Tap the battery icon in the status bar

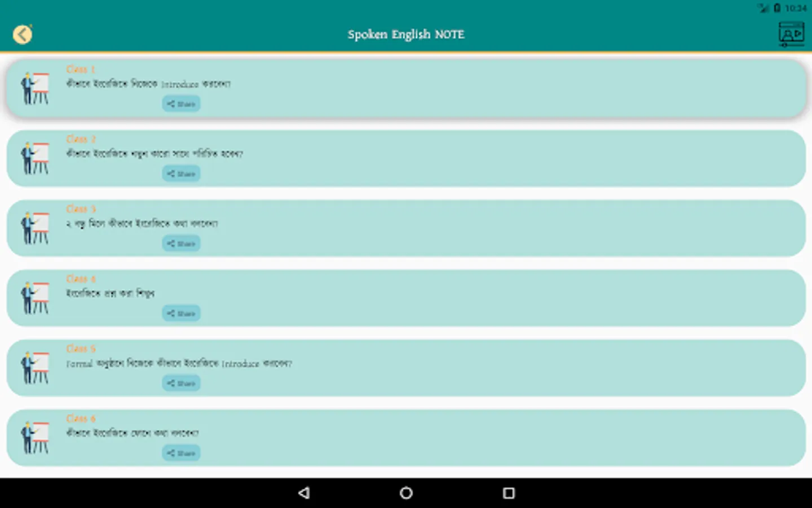(x=776, y=8)
